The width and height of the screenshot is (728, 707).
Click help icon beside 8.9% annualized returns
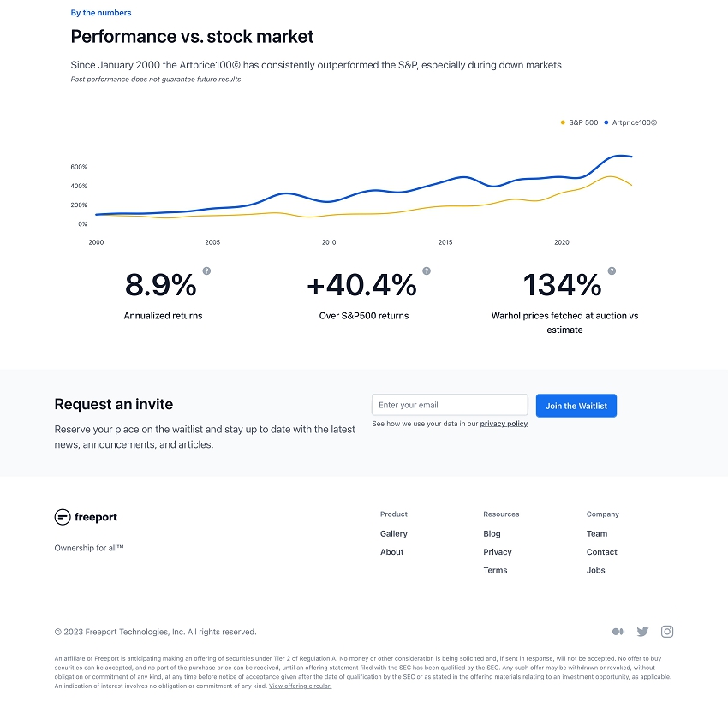coord(206,270)
